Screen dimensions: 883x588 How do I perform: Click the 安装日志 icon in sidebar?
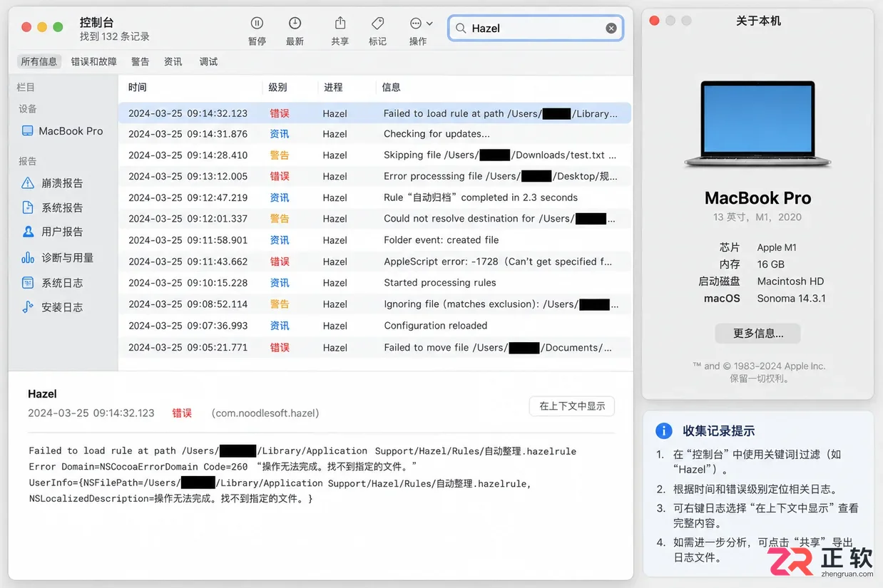pos(28,307)
